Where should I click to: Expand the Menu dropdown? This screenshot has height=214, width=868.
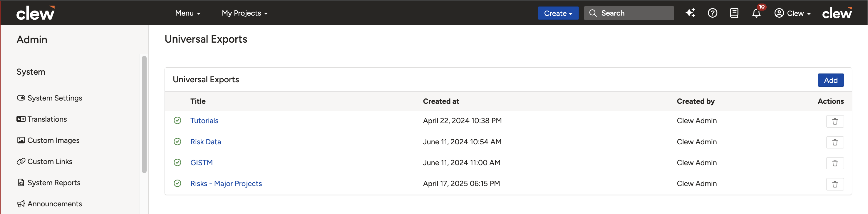tap(188, 13)
